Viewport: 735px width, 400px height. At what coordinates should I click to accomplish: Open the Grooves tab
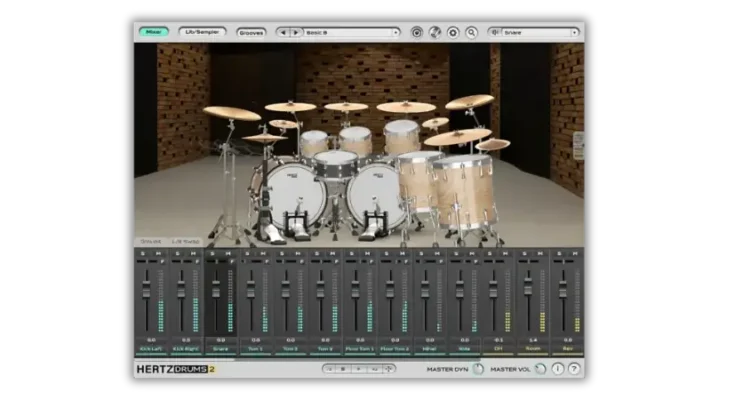tap(252, 32)
